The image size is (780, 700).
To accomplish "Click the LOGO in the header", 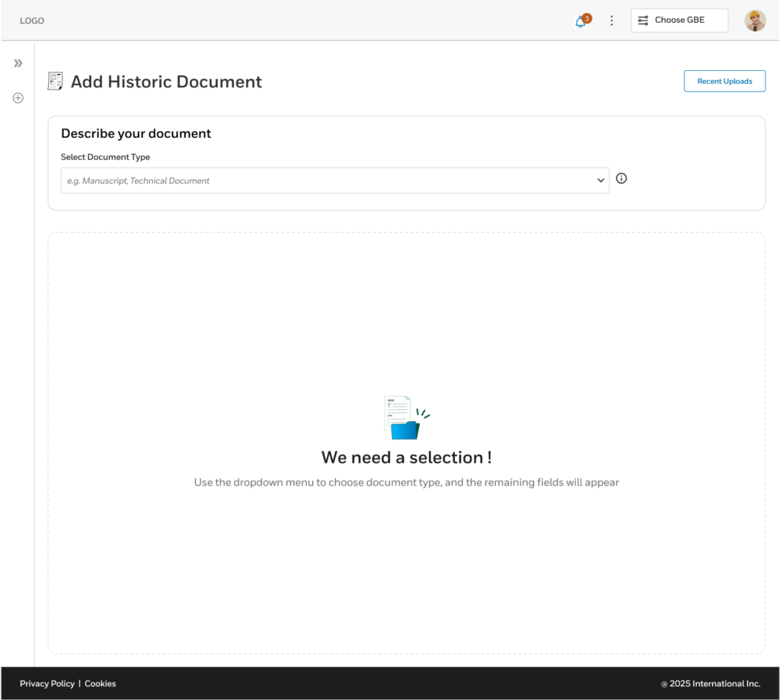I will tap(32, 21).
